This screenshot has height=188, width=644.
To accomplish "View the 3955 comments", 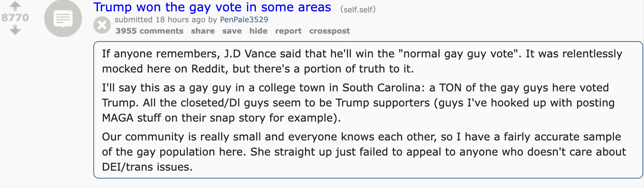I will 150,31.
